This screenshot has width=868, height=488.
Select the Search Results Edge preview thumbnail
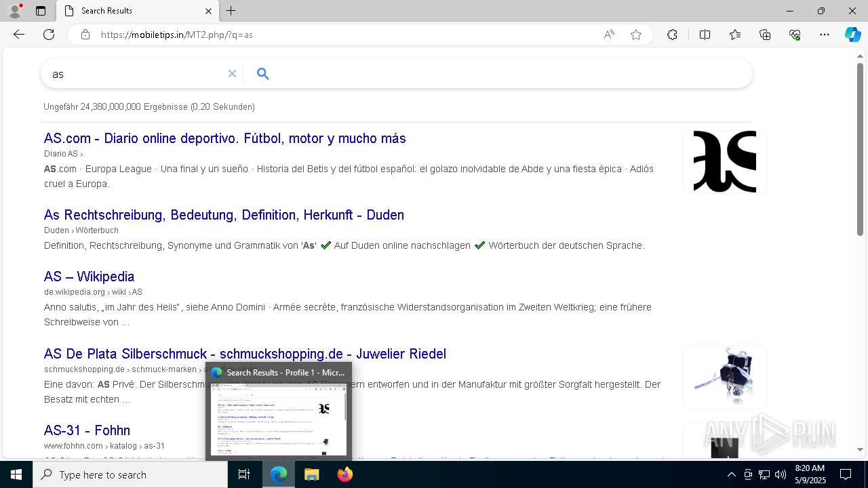(279, 411)
